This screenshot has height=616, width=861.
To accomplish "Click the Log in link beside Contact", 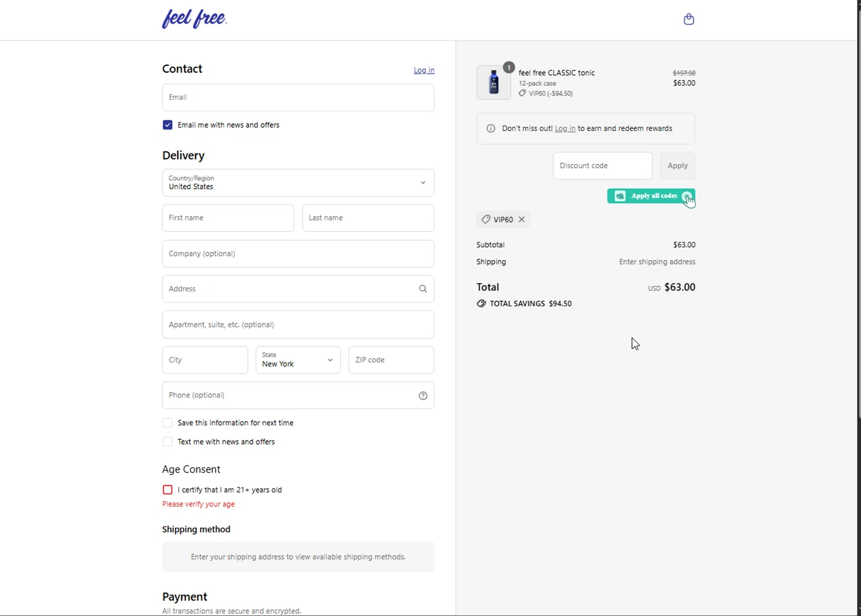I will point(424,71).
